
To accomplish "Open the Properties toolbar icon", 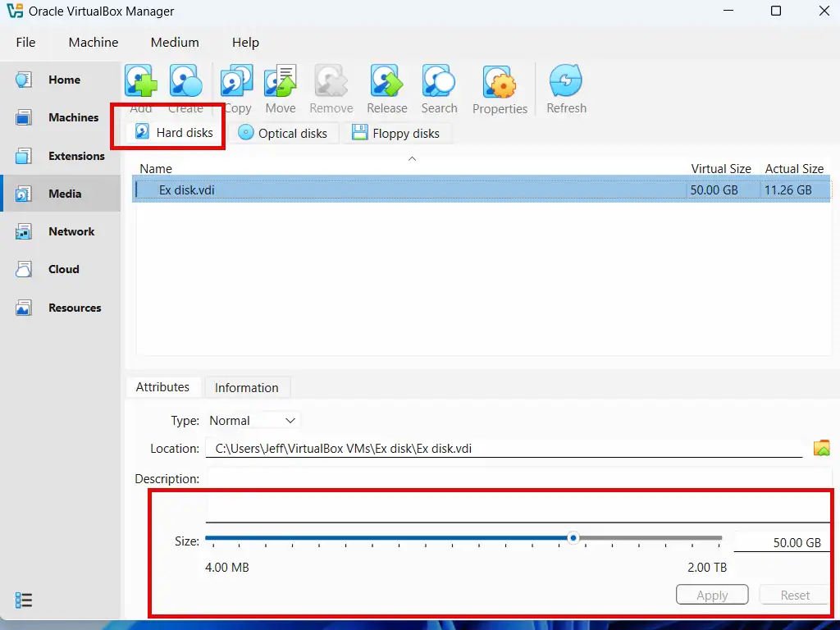I will 500,83.
